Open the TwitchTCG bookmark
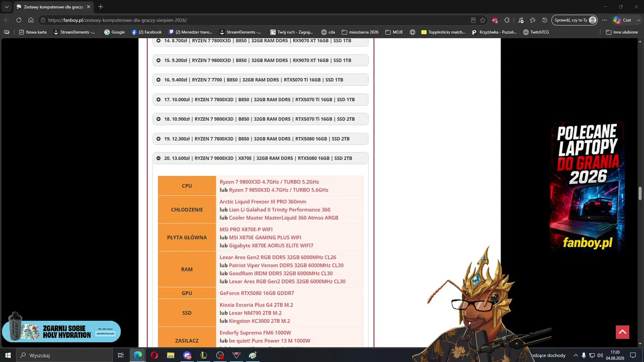644x362 pixels. point(536,32)
